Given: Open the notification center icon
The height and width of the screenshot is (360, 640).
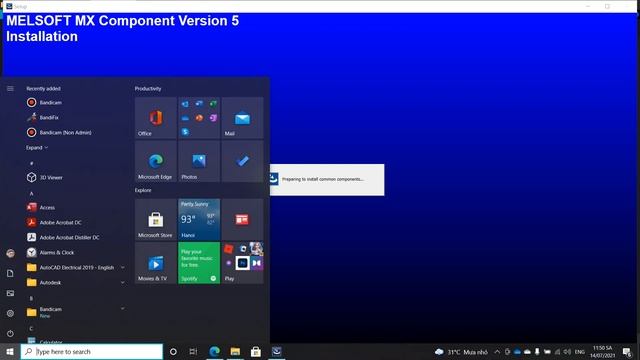Looking at the screenshot, I should pyautogui.click(x=627, y=352).
